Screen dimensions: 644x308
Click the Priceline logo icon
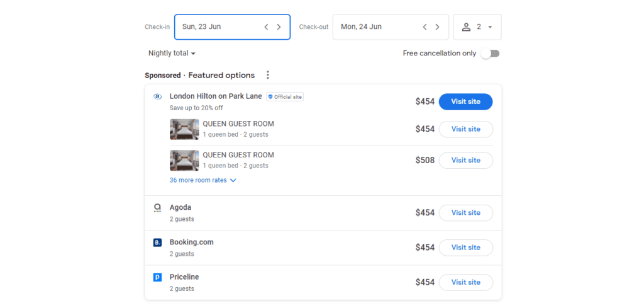(x=157, y=277)
